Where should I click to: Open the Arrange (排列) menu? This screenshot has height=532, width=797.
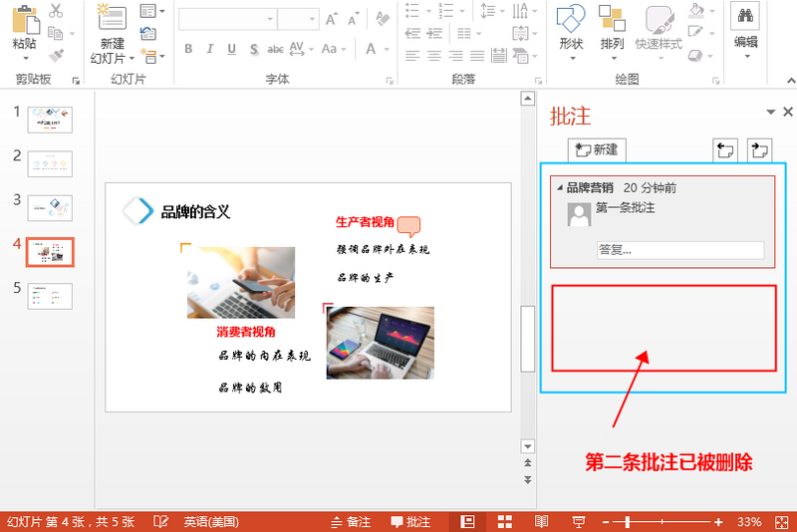coord(612,32)
